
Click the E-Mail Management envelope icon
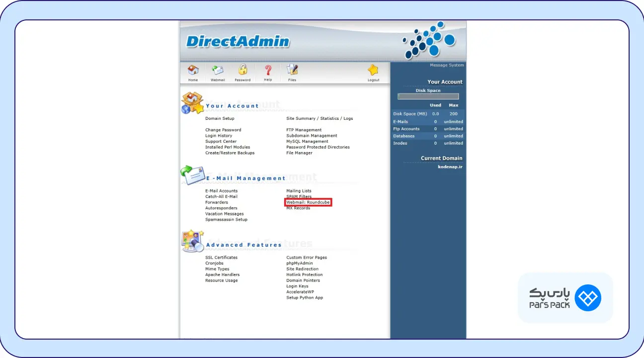point(193,175)
